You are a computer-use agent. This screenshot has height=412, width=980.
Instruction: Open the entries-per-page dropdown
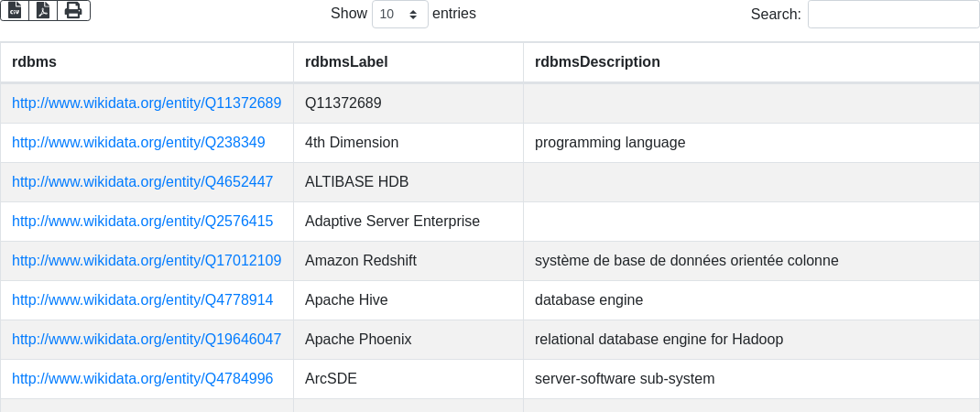(399, 14)
